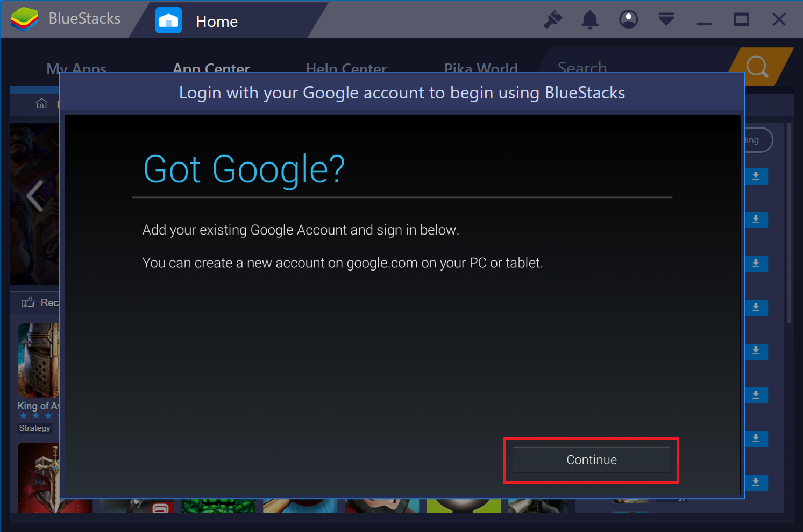The height and width of the screenshot is (532, 803).
Task: Go to previous banner with left arrow
Action: 35,196
